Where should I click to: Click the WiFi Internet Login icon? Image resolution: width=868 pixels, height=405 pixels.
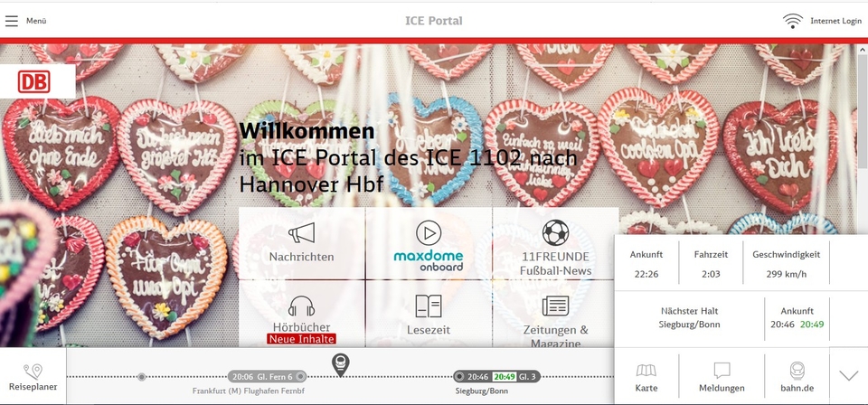(x=793, y=21)
